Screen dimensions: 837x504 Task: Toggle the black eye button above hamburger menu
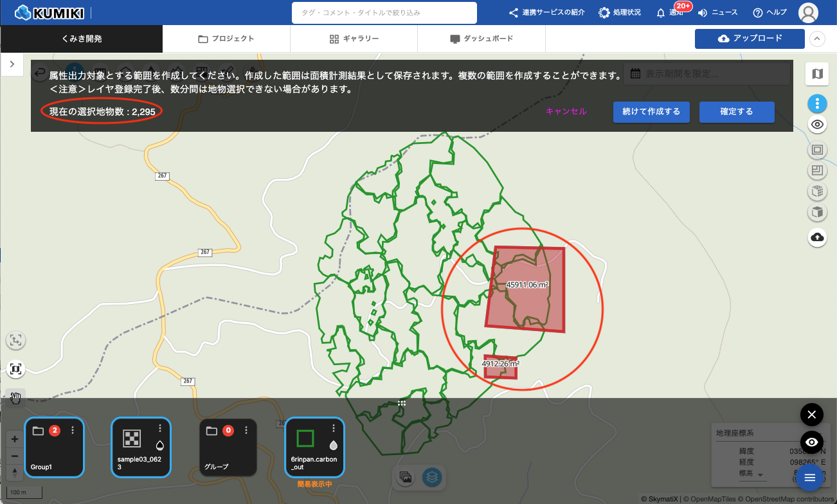[811, 442]
